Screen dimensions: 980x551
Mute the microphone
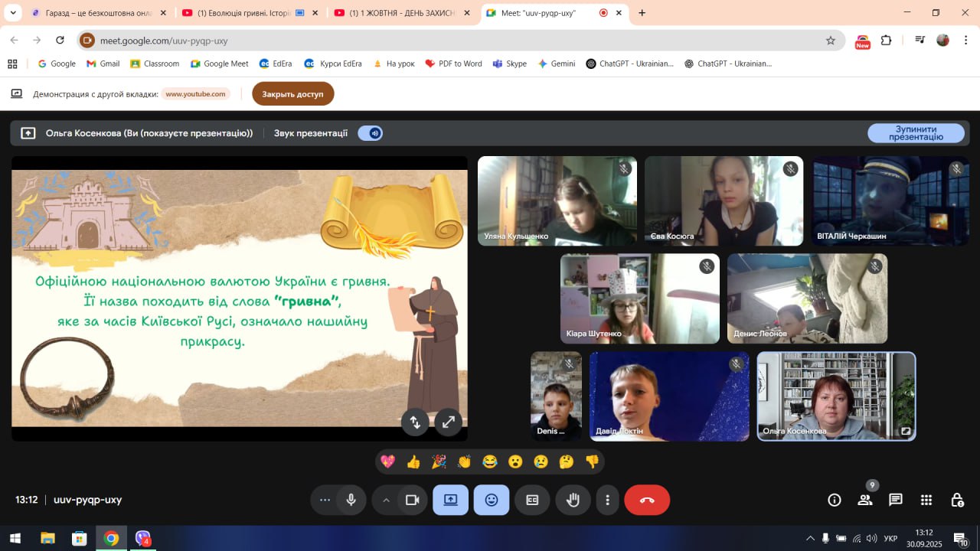click(351, 500)
